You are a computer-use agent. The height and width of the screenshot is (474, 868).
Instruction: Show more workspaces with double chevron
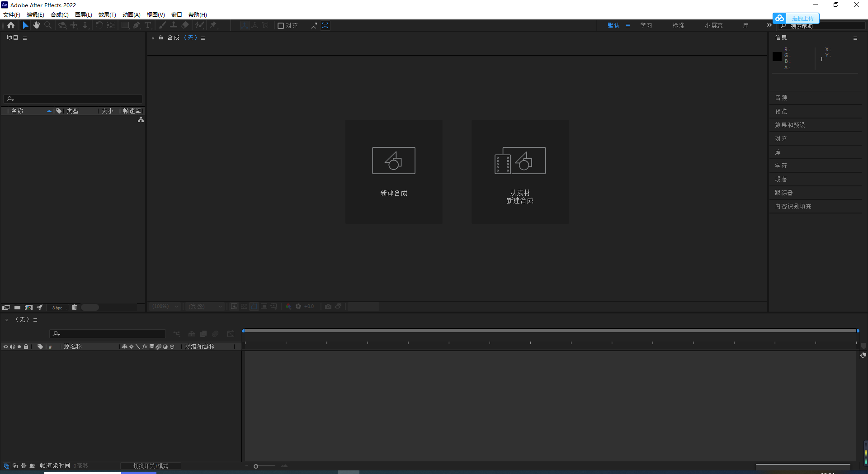[769, 25]
